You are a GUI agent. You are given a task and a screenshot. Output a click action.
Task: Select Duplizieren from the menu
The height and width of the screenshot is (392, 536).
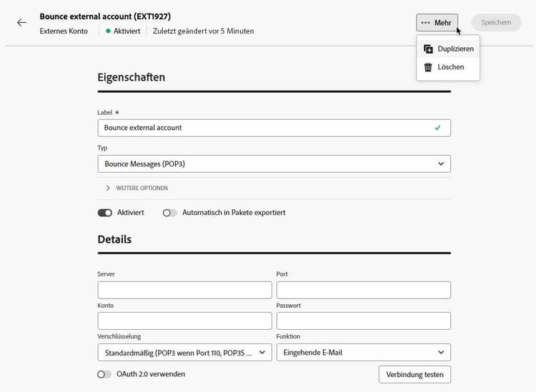click(x=455, y=49)
